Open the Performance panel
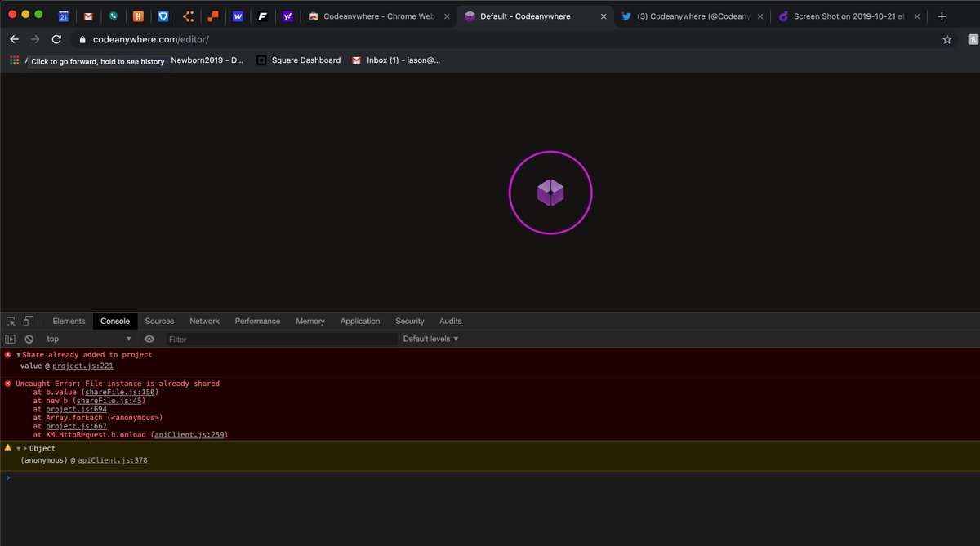Viewport: 980px width, 546px height. point(257,322)
